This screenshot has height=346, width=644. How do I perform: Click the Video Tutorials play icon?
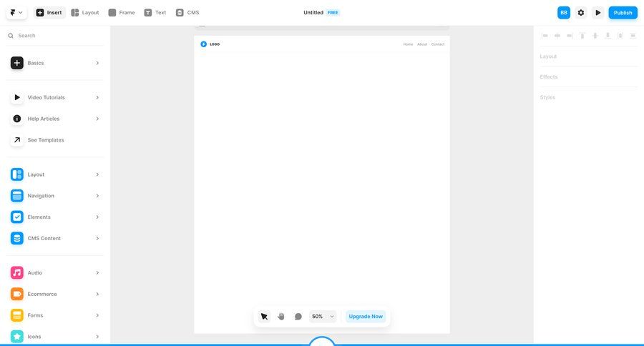click(17, 97)
